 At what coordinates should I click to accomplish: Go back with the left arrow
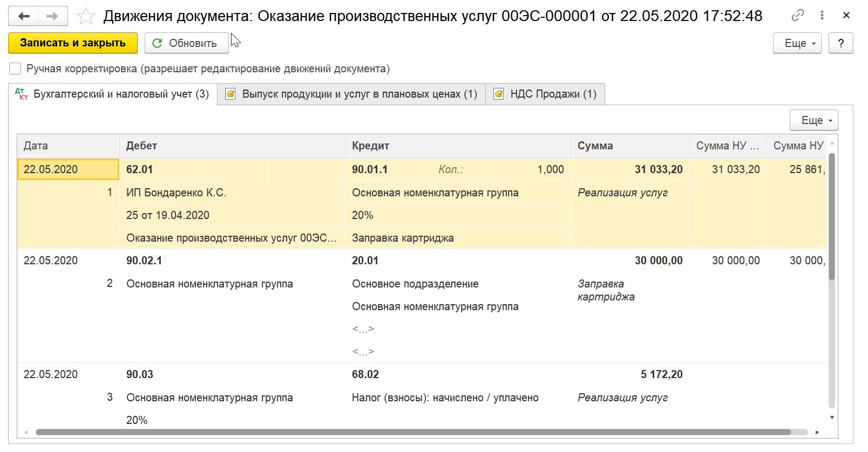[x=23, y=16]
